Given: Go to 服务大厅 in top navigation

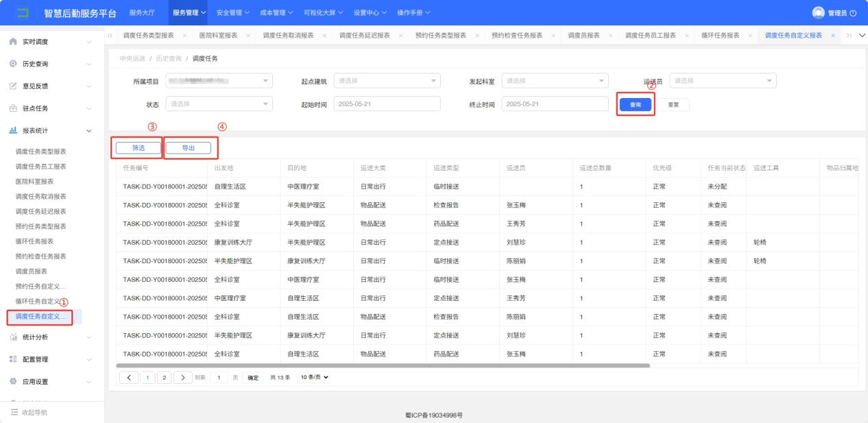Looking at the screenshot, I should tap(142, 13).
